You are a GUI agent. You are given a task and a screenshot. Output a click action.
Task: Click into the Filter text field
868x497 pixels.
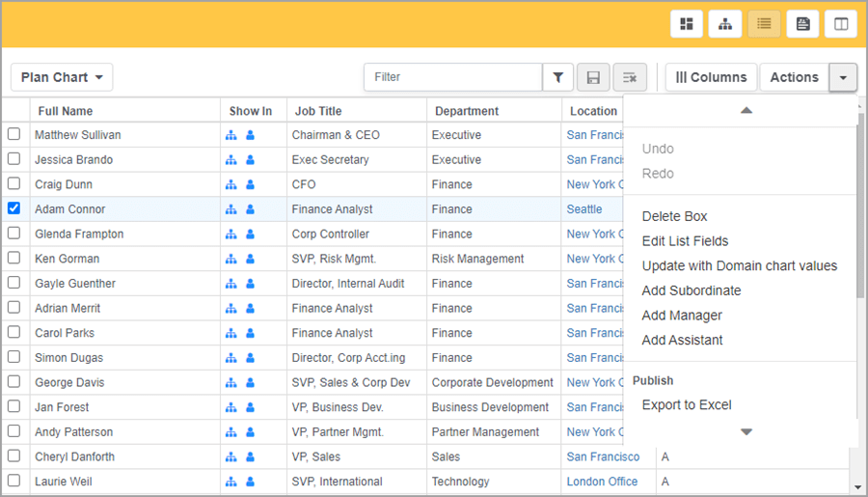click(453, 77)
